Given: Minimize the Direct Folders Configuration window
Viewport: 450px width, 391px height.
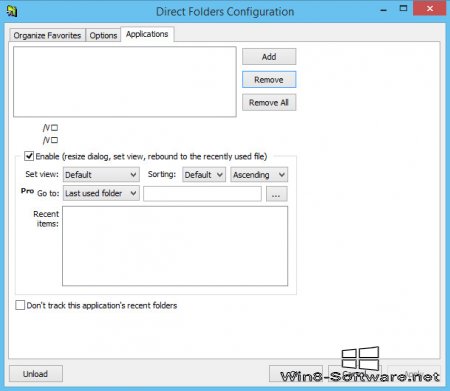Looking at the screenshot, I should [384, 10].
